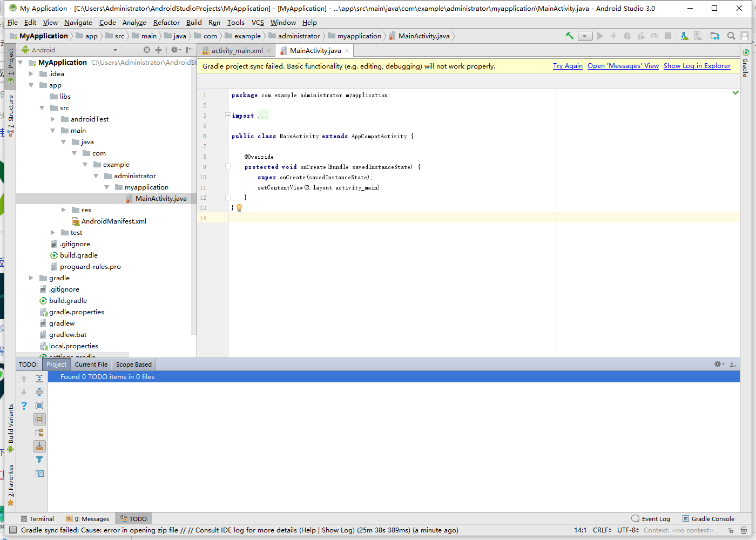Click the Gradle sync status icon at top right
Image resolution: width=756 pixels, height=540 pixels.
click(x=746, y=52)
